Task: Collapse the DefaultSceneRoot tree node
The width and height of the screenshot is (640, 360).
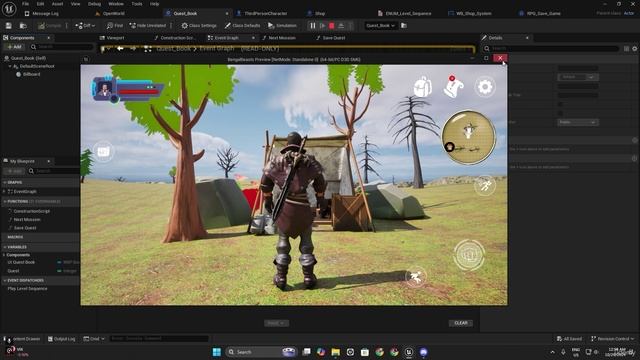Action: coord(10,66)
